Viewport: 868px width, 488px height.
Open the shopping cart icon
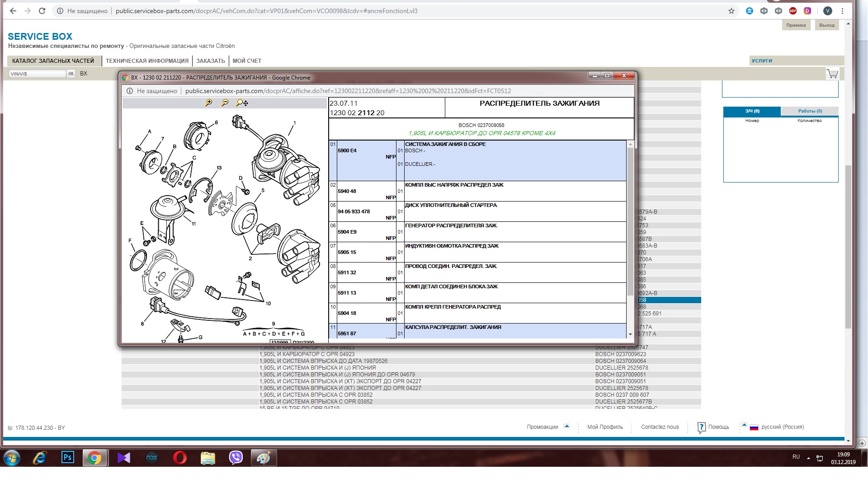(832, 74)
